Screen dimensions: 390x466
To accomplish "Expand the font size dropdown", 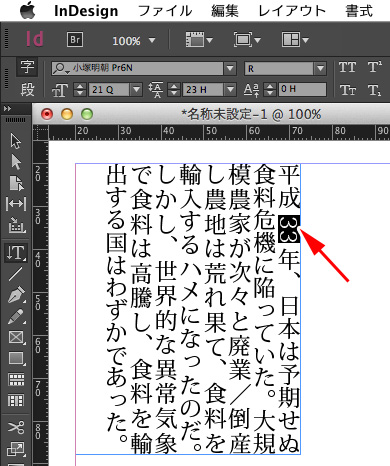I will pyautogui.click(x=136, y=90).
